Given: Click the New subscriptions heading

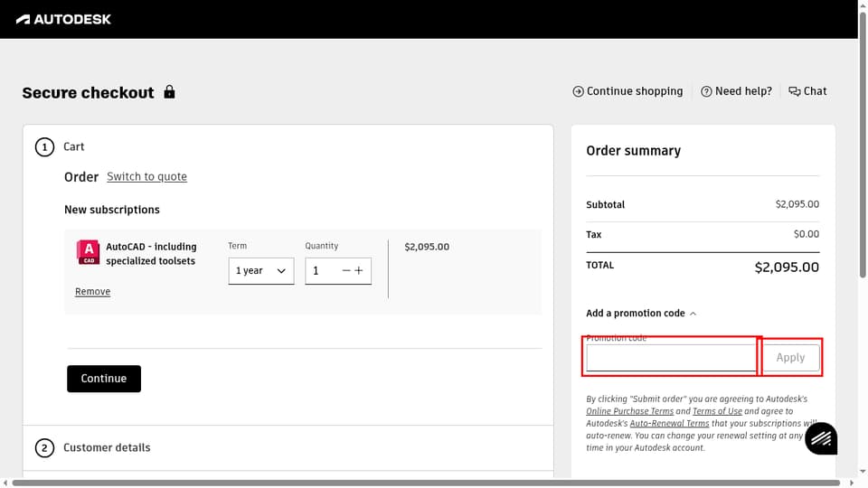Looking at the screenshot, I should click(112, 210).
